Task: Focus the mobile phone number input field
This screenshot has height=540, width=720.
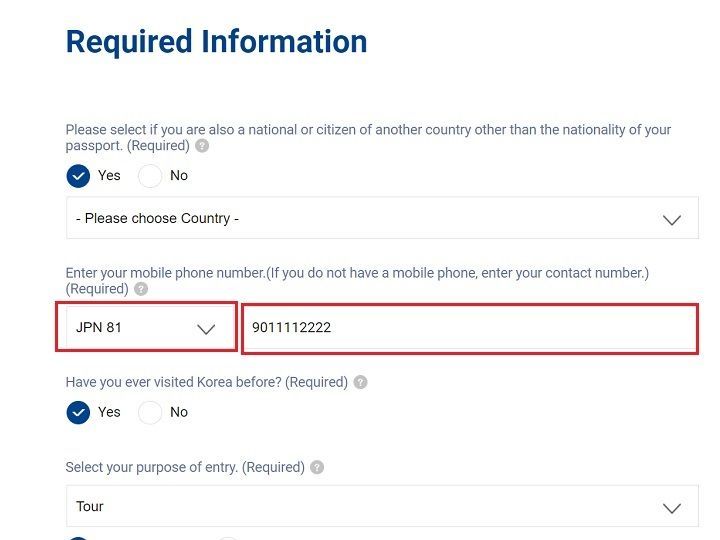Action: point(468,328)
